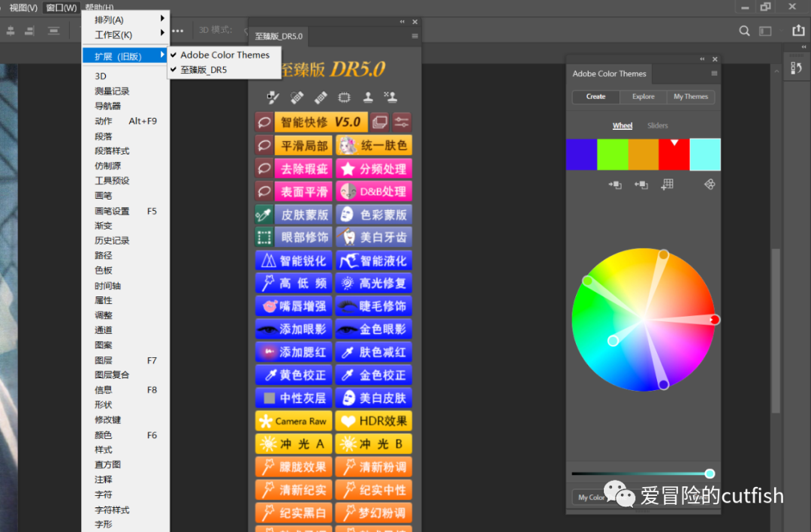
Task: Click the lasso icon beside 表面平滑
Action: pyautogui.click(x=264, y=191)
